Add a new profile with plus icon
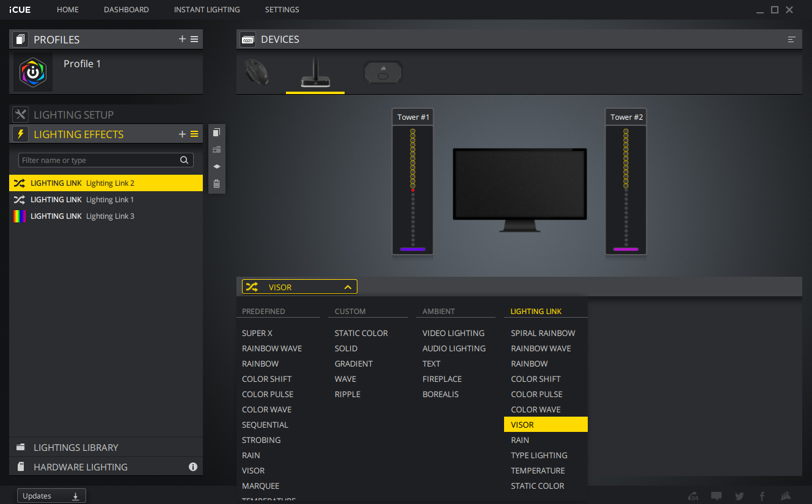 (x=182, y=39)
